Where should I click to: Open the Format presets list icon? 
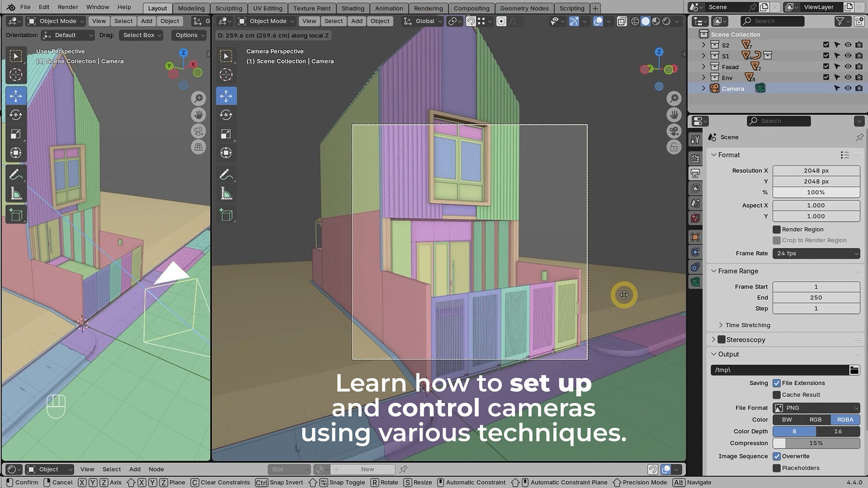[845, 155]
